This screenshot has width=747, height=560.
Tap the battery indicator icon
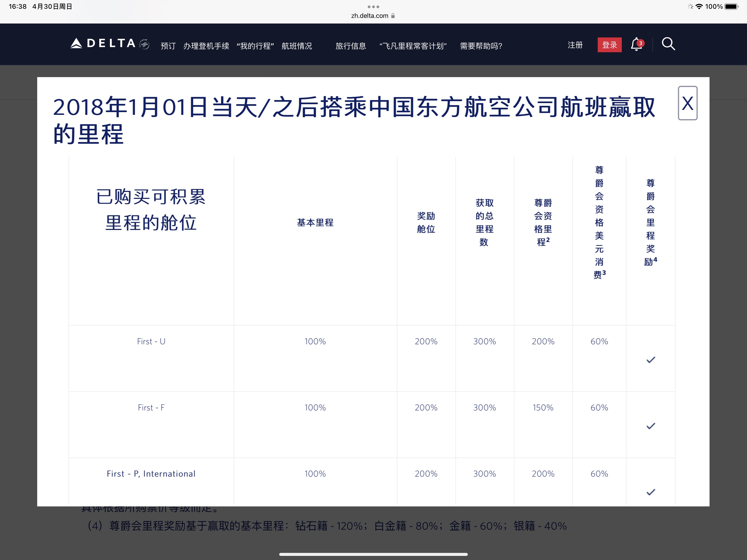point(731,6)
